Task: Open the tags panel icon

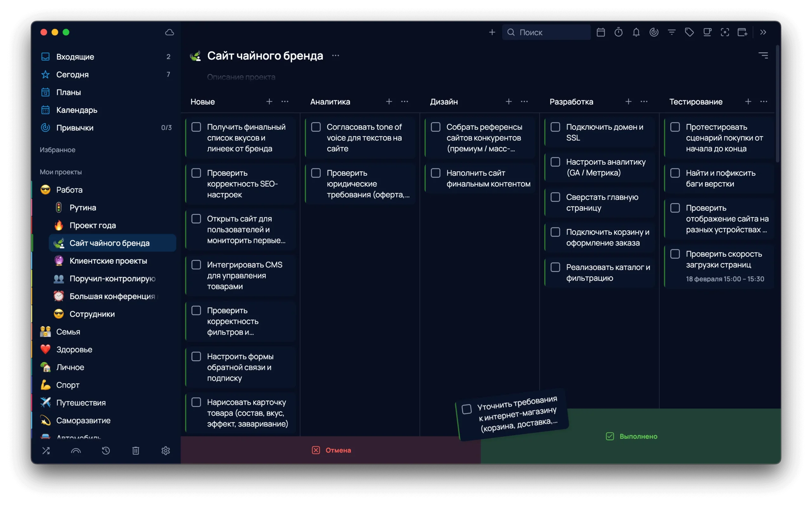Action: point(689,32)
